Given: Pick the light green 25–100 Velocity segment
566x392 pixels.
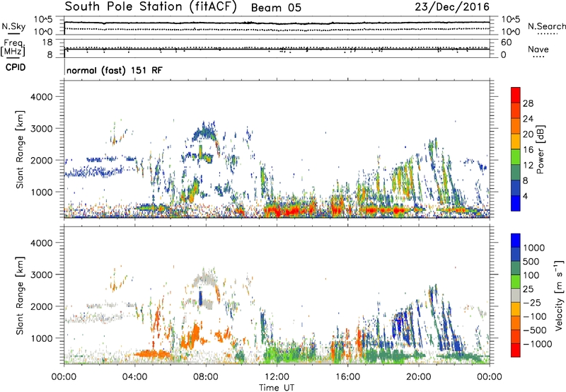Looking at the screenshot, I should tap(516, 282).
